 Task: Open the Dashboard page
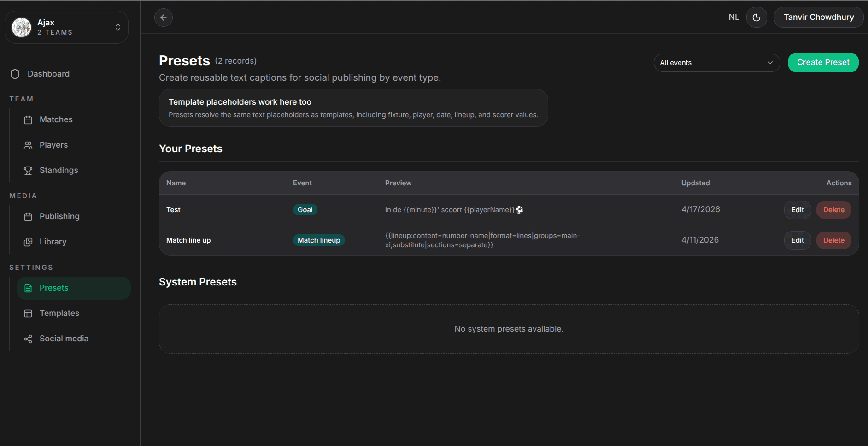[48, 74]
